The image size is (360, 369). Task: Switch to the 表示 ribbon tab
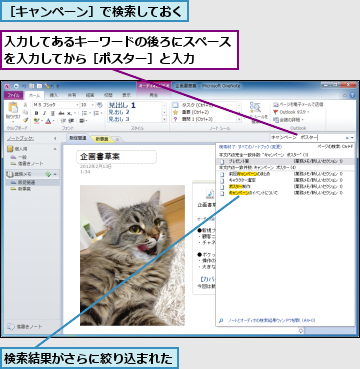click(x=126, y=95)
